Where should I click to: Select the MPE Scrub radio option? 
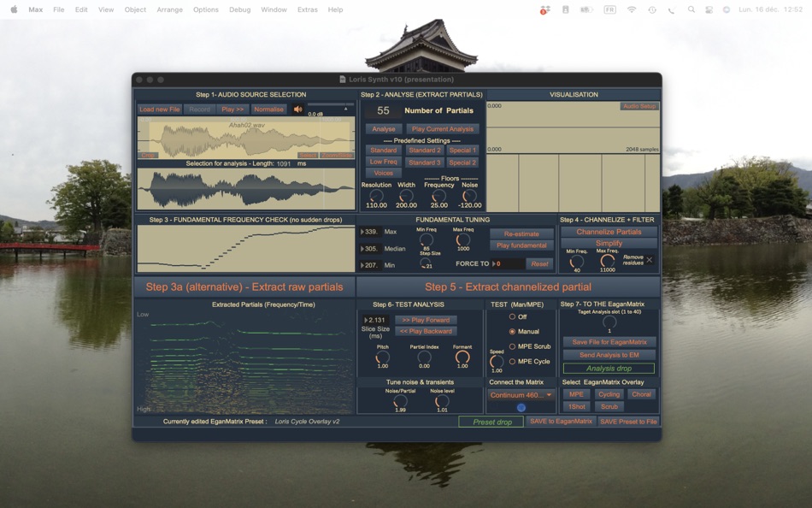[512, 346]
